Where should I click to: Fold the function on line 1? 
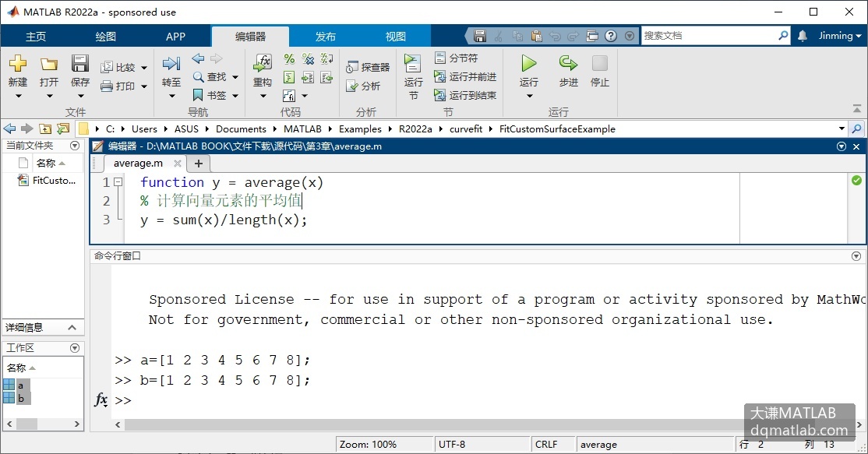(118, 181)
